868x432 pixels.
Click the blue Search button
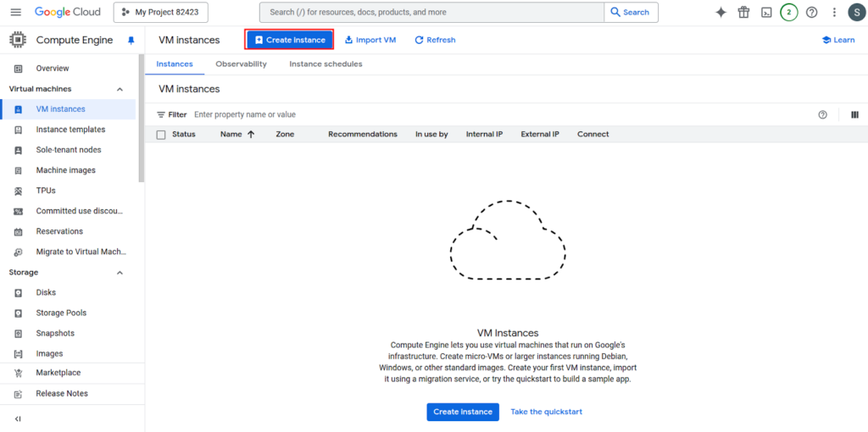pos(631,12)
